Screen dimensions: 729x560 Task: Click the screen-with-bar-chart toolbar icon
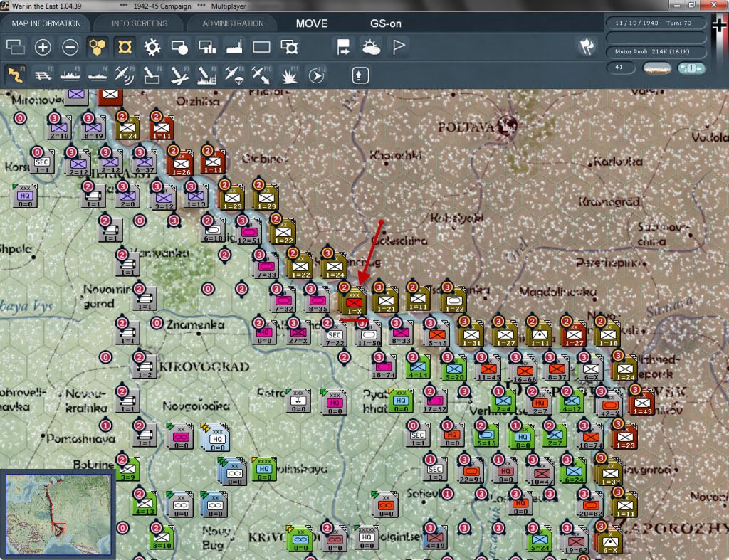coord(207,47)
